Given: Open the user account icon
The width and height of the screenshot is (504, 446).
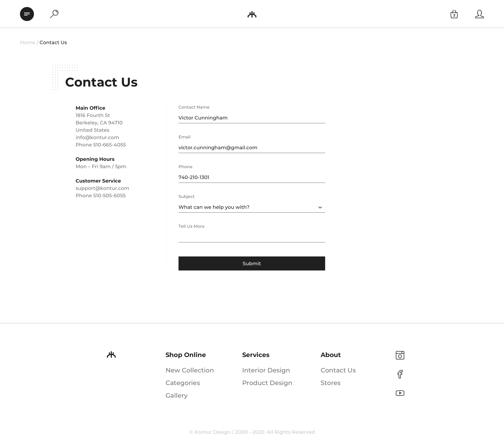Looking at the screenshot, I should (479, 14).
